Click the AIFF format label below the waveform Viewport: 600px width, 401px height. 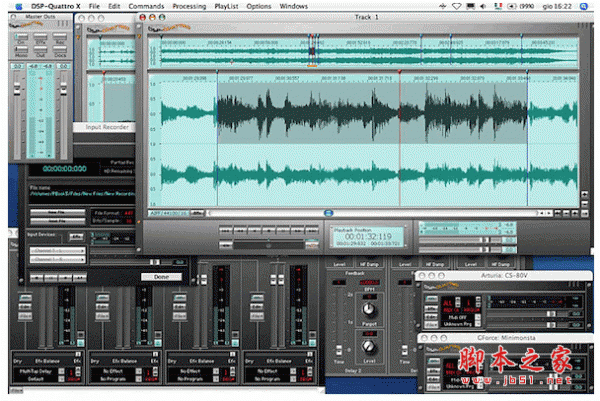[x=169, y=213]
